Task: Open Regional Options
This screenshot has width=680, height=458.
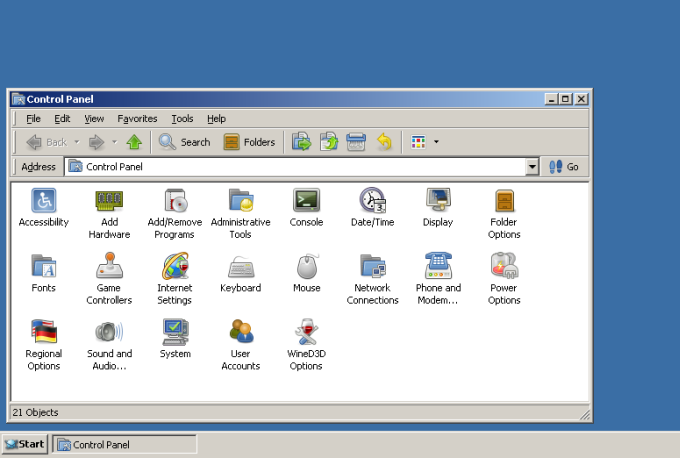Action: click(44, 345)
